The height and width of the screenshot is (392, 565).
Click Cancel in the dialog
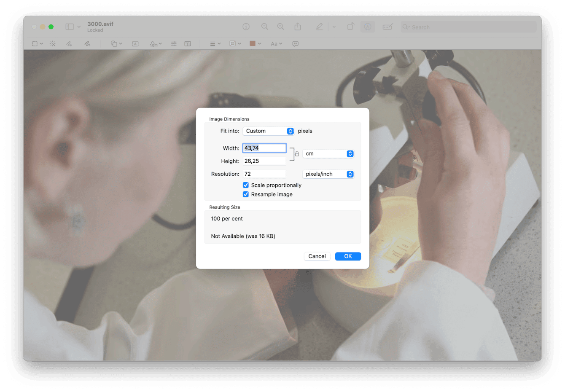click(x=317, y=256)
